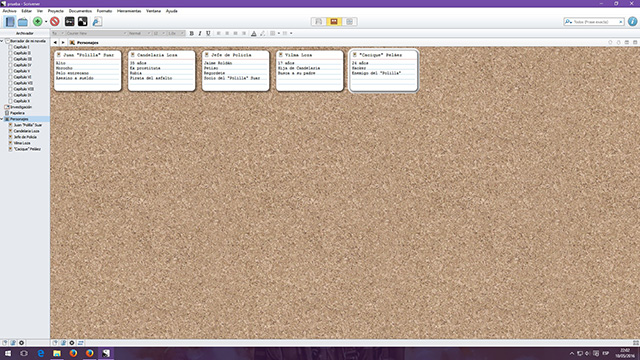Image resolution: width=640 pixels, height=360 pixels.
Task: Open the Documentos menu
Action: coord(80,11)
